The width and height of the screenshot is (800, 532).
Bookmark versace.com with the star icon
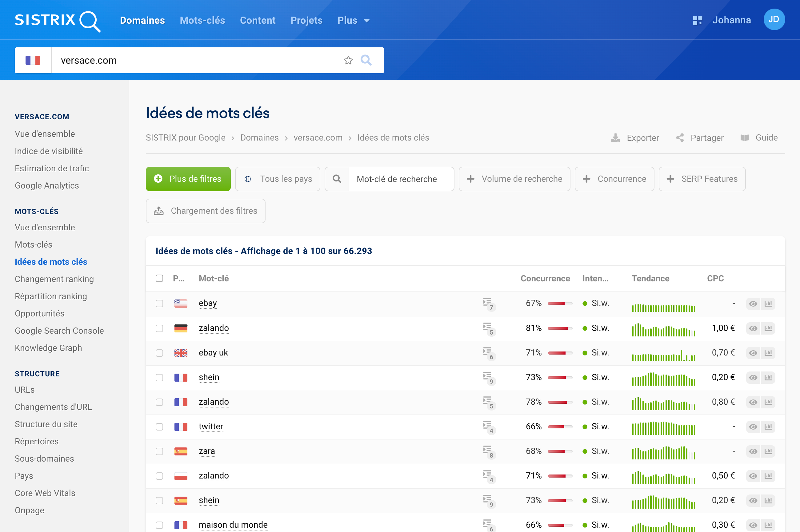(x=348, y=60)
